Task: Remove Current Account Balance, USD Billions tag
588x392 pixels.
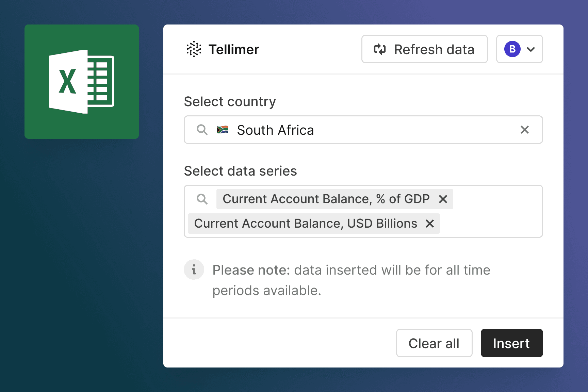Action: click(x=430, y=224)
